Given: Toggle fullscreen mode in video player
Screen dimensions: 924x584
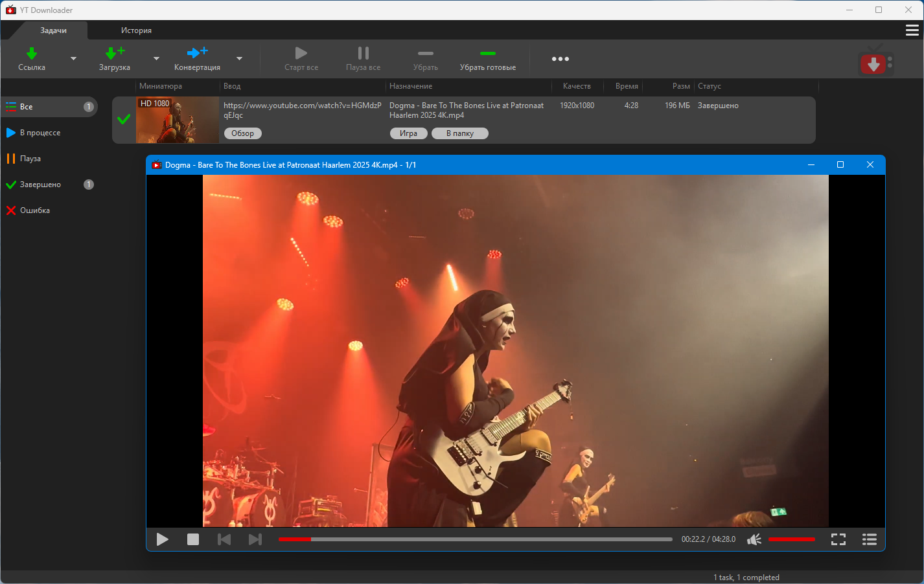Looking at the screenshot, I should click(x=838, y=539).
